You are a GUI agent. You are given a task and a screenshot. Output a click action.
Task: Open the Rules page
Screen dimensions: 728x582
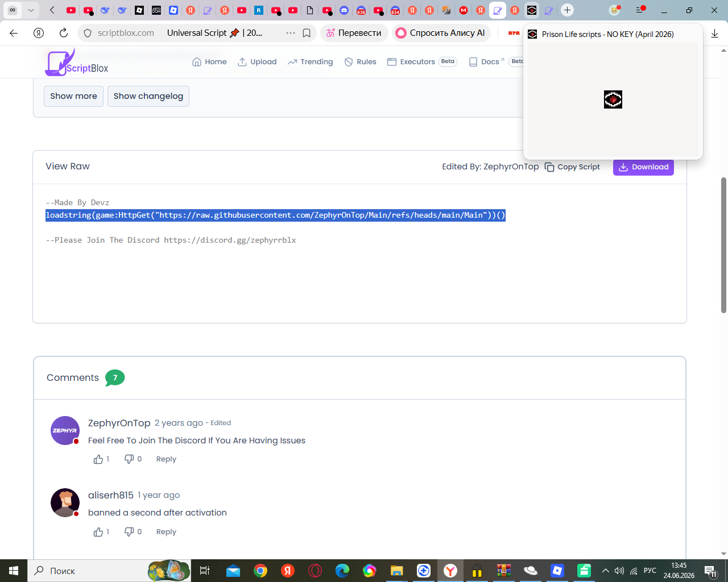pyautogui.click(x=360, y=62)
